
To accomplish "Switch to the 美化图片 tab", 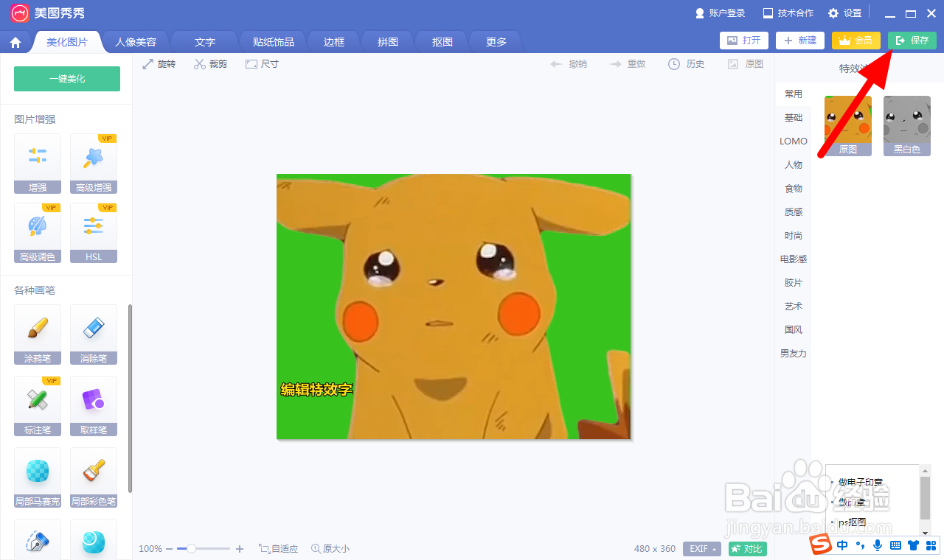I will pos(67,42).
